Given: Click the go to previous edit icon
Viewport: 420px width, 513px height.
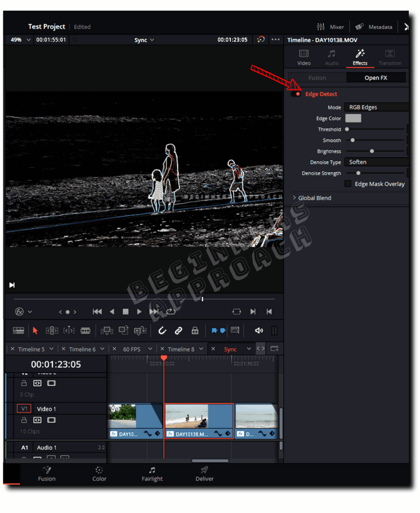Looking at the screenshot, I should click(x=269, y=312).
